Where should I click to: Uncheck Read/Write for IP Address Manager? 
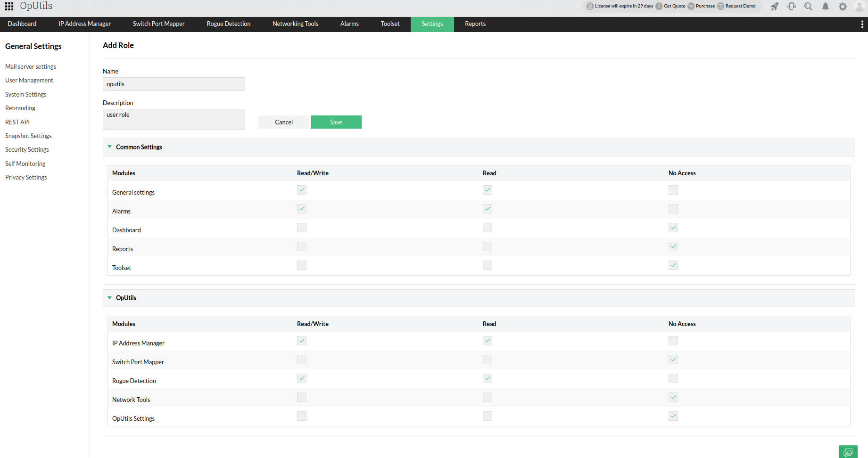click(302, 341)
